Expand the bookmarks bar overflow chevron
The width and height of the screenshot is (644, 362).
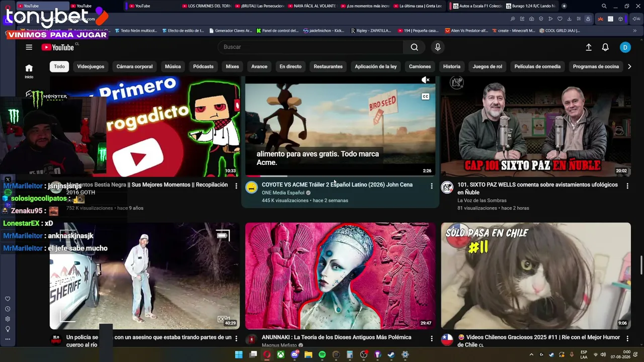tap(635, 31)
